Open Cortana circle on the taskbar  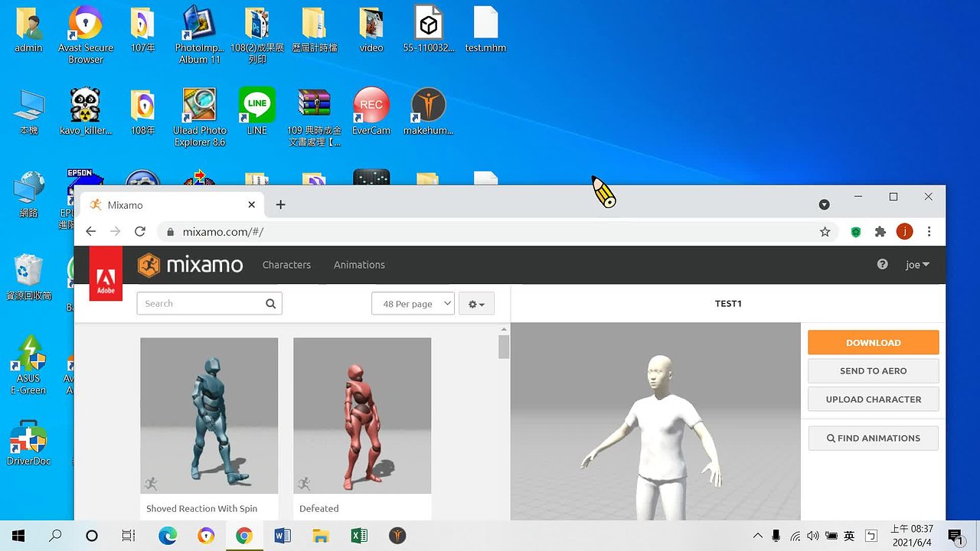tap(92, 536)
